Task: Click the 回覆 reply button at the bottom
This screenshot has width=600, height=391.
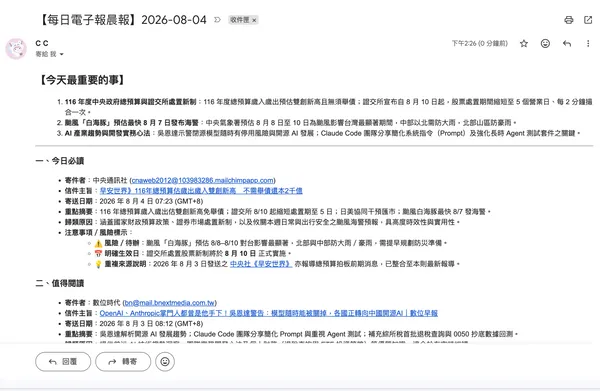Action: (x=63, y=362)
